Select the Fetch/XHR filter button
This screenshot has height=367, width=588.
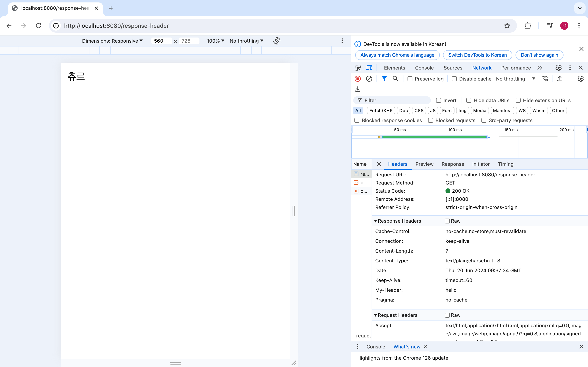point(381,111)
